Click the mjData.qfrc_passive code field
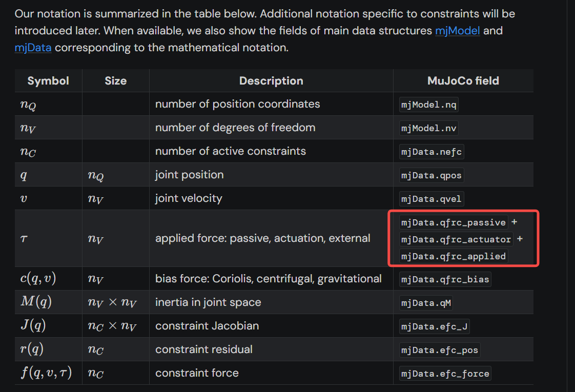 (454, 222)
